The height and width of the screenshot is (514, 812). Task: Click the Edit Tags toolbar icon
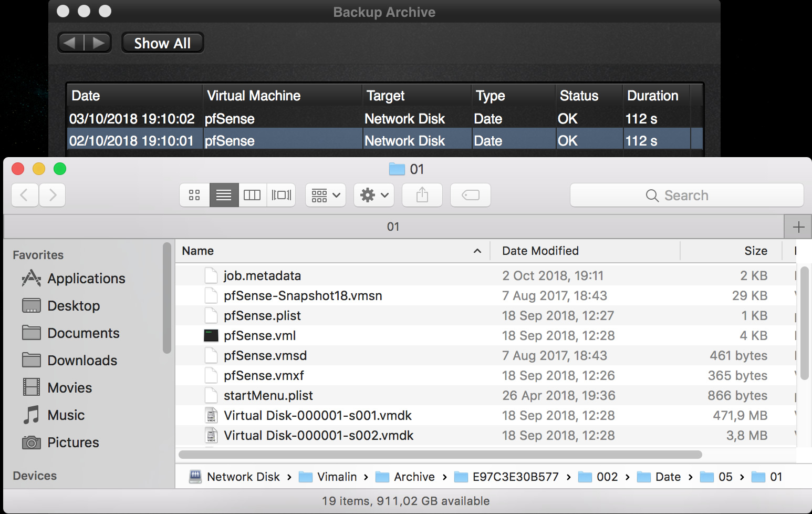click(x=471, y=195)
